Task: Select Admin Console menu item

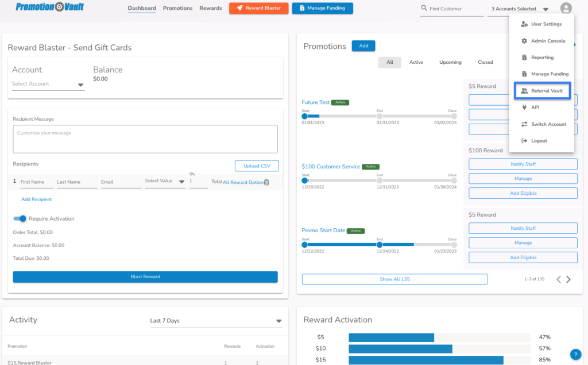Action: 541,41
